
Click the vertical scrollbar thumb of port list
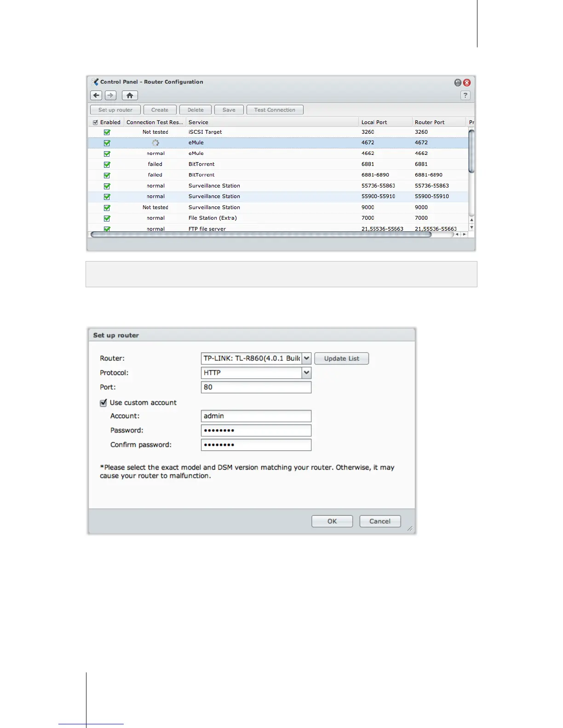click(x=471, y=151)
